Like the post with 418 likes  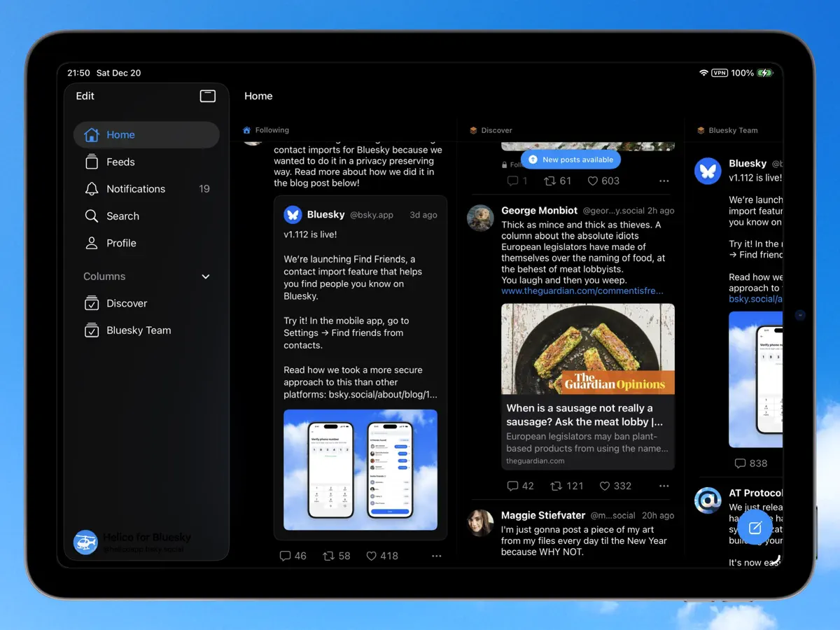coord(382,556)
